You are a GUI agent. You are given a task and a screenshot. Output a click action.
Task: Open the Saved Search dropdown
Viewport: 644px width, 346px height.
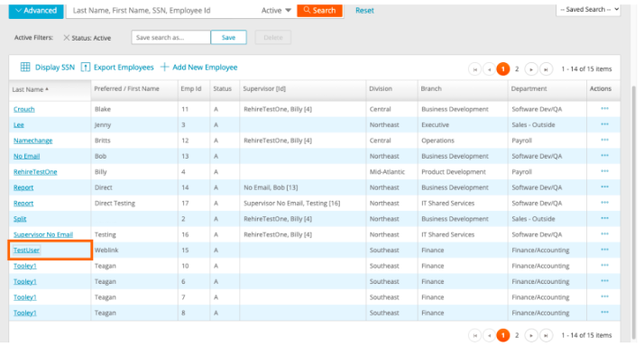click(588, 9)
